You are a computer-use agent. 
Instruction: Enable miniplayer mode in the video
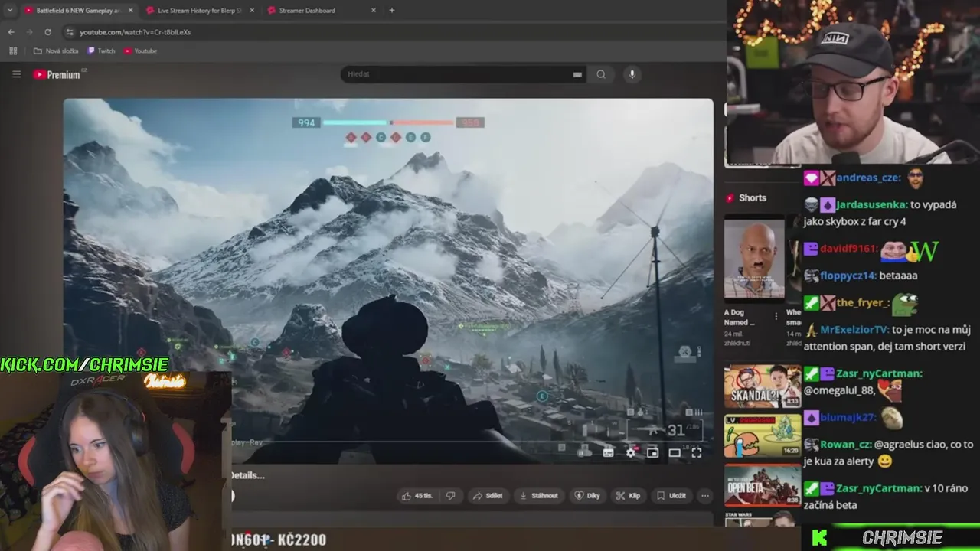pos(652,452)
